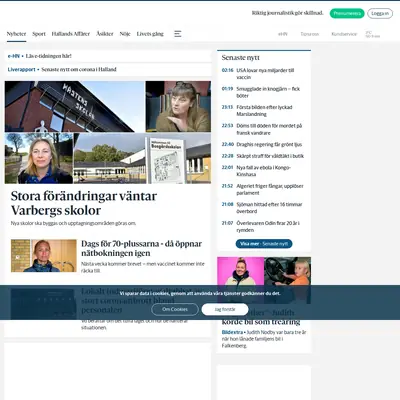
Task: Select the Åsikter menu item
Action: 105,34
